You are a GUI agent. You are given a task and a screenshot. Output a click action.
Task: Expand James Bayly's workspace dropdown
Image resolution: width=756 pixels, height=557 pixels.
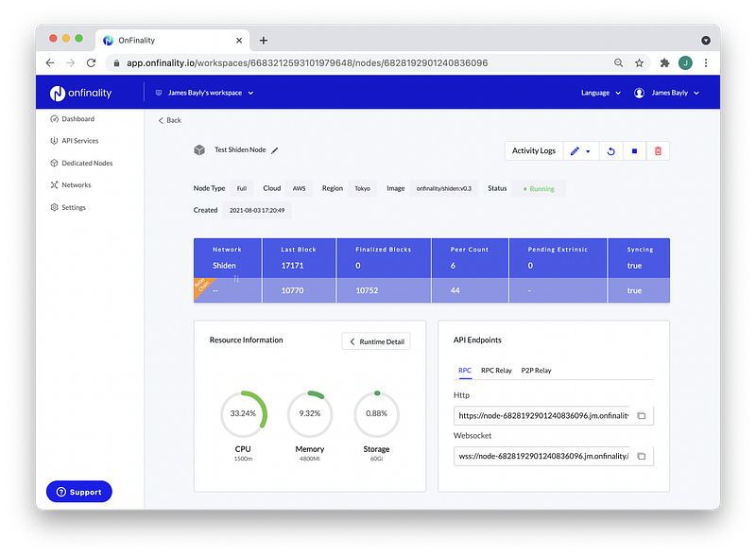pyautogui.click(x=204, y=93)
